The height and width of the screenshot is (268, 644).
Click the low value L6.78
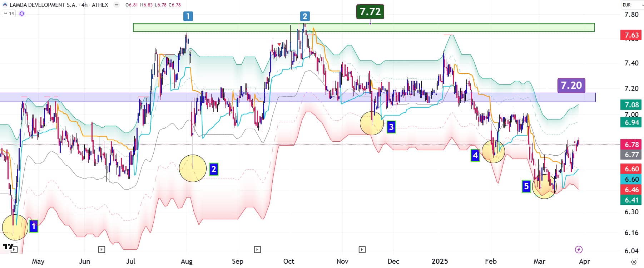click(x=160, y=5)
